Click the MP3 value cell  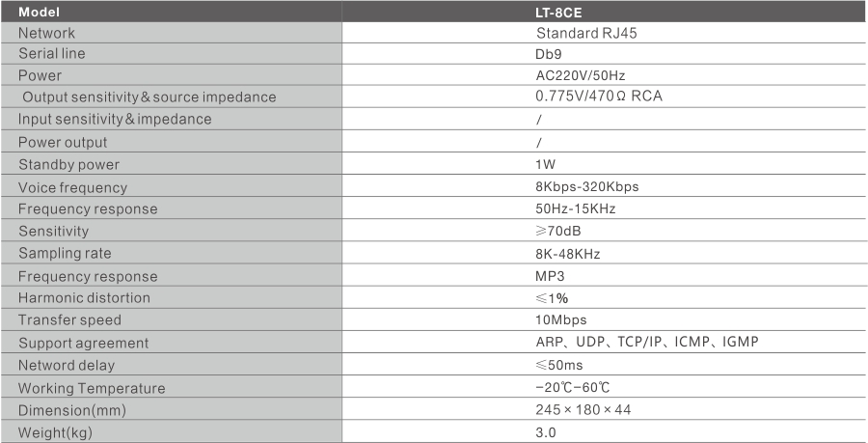tap(605, 276)
